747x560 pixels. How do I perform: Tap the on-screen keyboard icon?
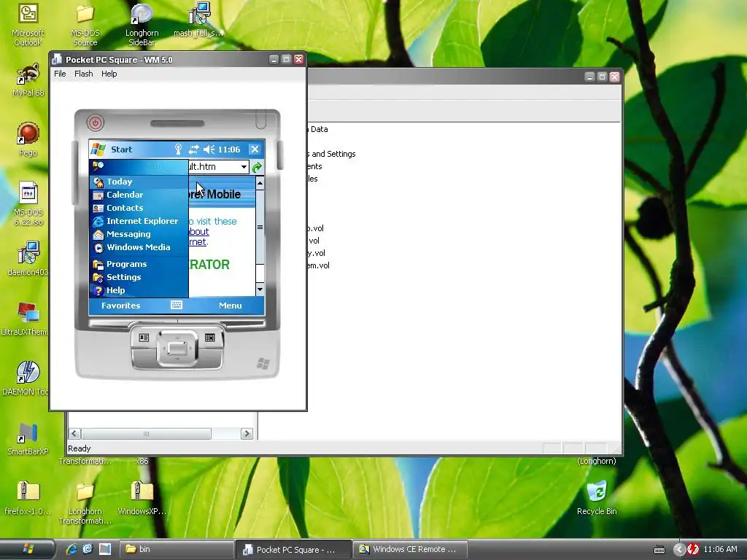[177, 306]
